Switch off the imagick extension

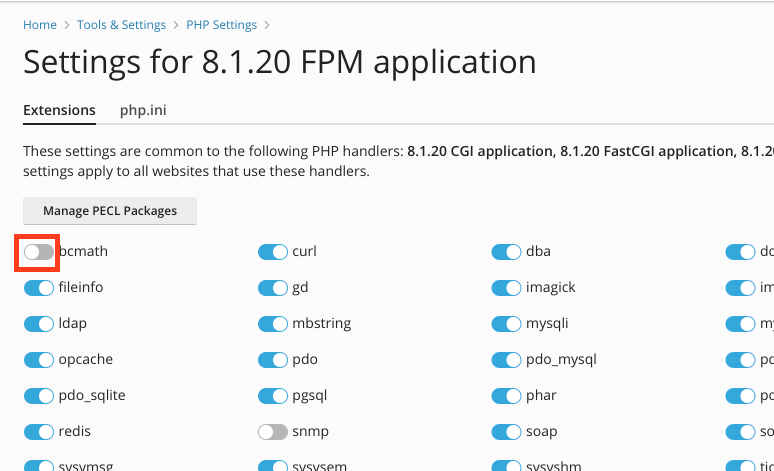(507, 288)
